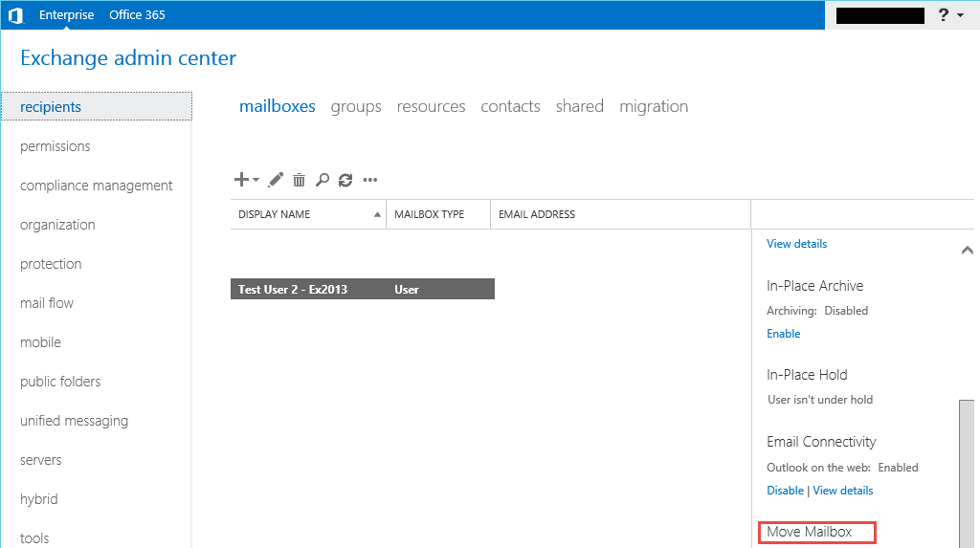The height and width of the screenshot is (548, 980).
Task: Go to organization section
Action: point(57,225)
